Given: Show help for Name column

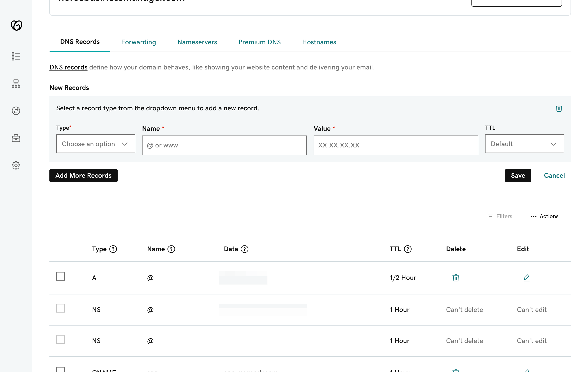Looking at the screenshot, I should (x=171, y=249).
